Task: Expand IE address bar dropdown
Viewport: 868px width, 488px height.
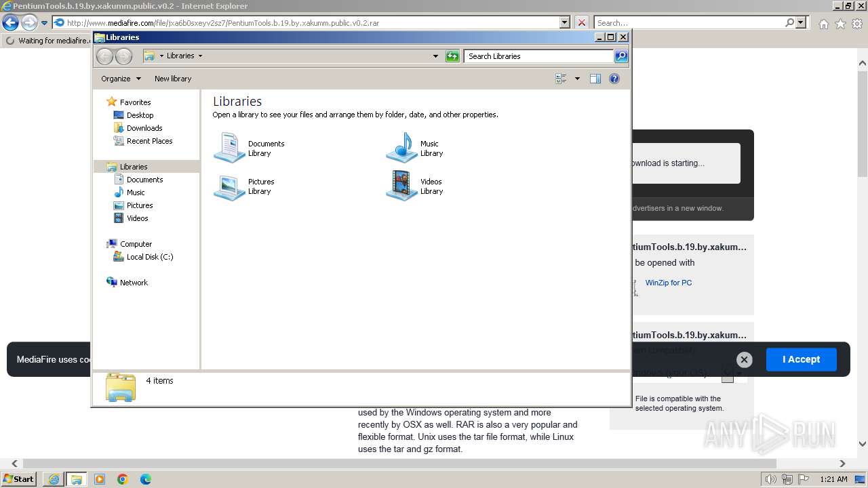Action: 565,23
